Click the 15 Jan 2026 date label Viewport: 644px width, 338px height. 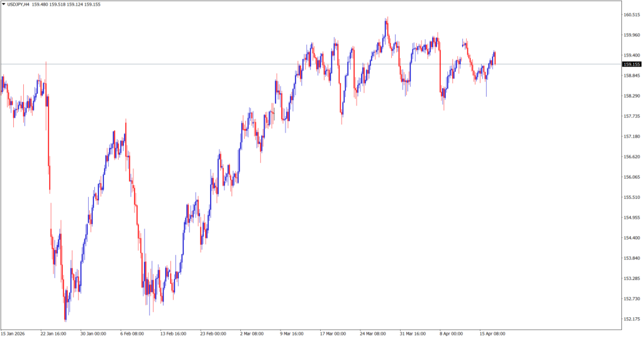coord(14,334)
